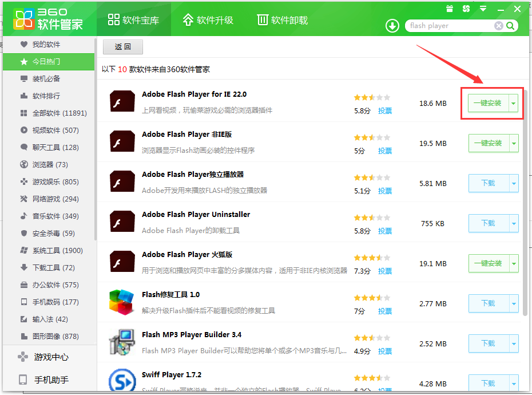Open 视频软件 (507) play icon category
Screen dimensions: 532x395
point(49,131)
